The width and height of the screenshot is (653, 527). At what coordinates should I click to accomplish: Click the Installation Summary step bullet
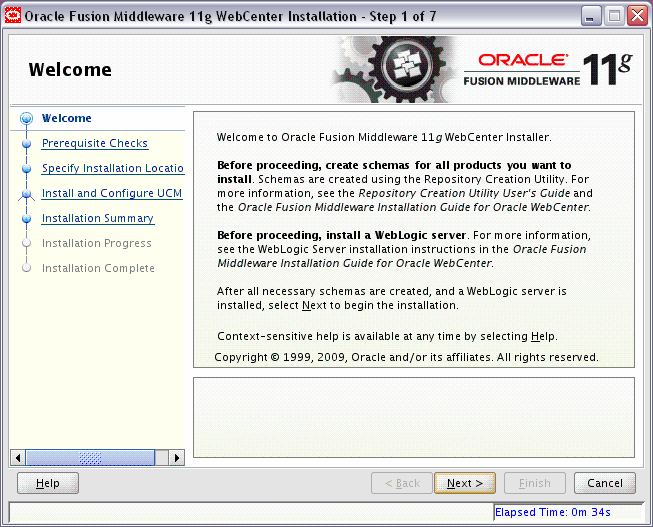coord(26,219)
